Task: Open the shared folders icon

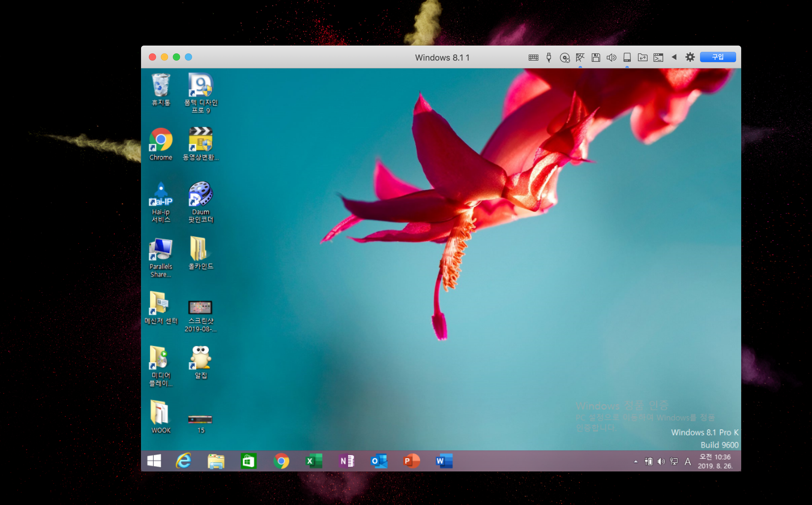Action: (x=642, y=58)
